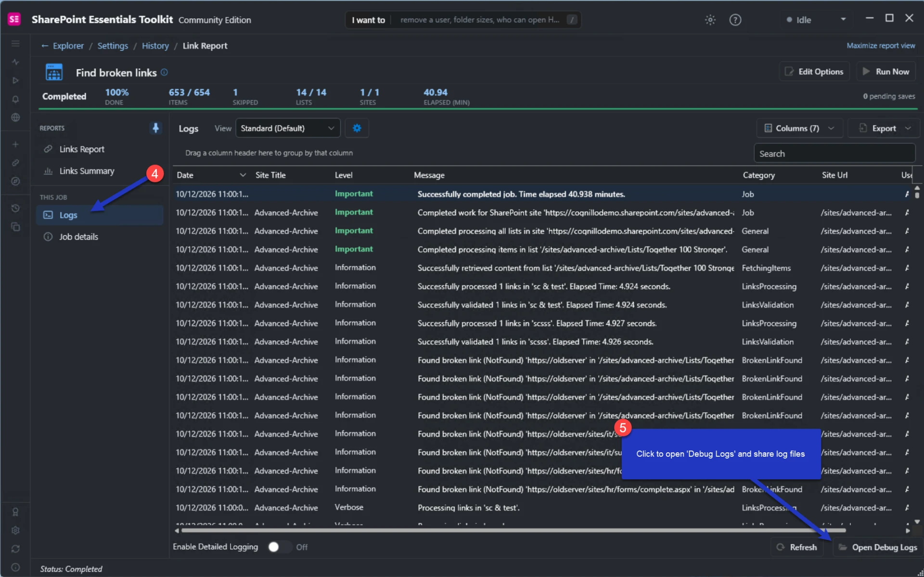Click the vertical scrollbar down arrow

[x=917, y=522]
